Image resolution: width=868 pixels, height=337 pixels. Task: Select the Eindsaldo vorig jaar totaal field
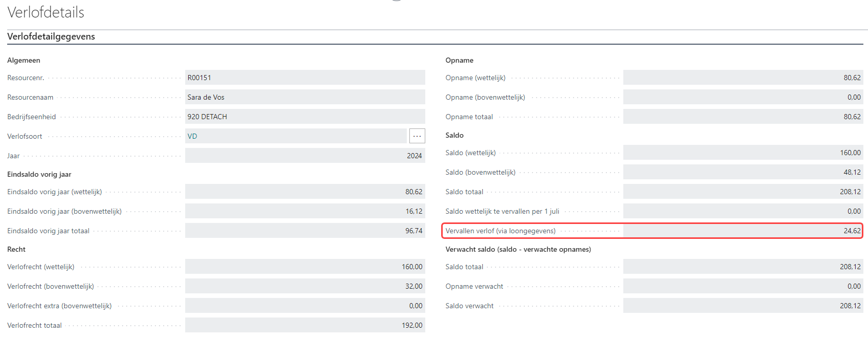pos(305,231)
